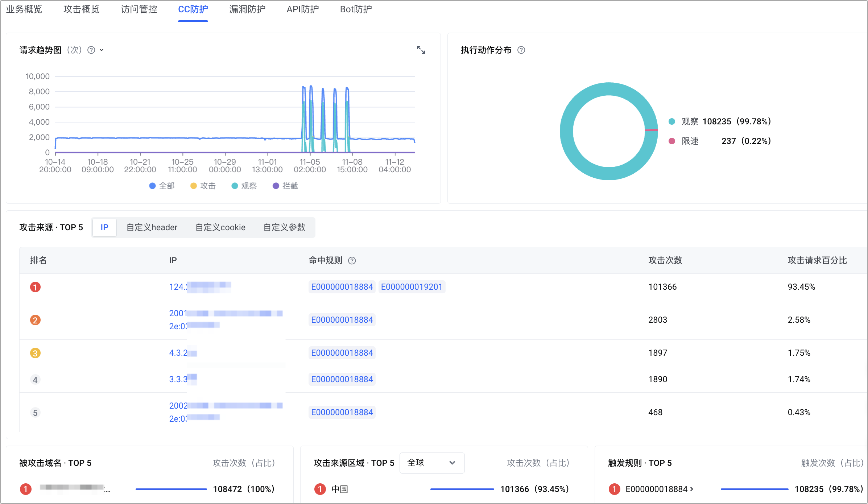The height and width of the screenshot is (504, 868).
Task: Open the IP link starting with 3.3.3
Action: pos(183,379)
